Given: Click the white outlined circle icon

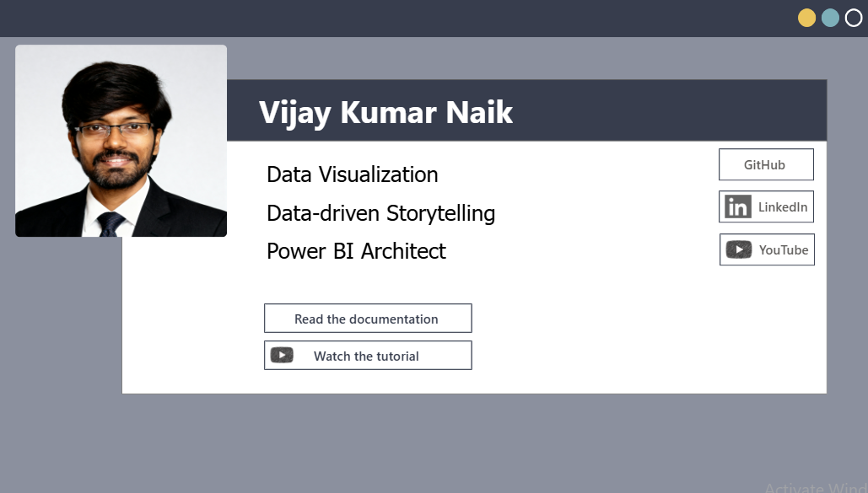Looking at the screenshot, I should click(854, 18).
